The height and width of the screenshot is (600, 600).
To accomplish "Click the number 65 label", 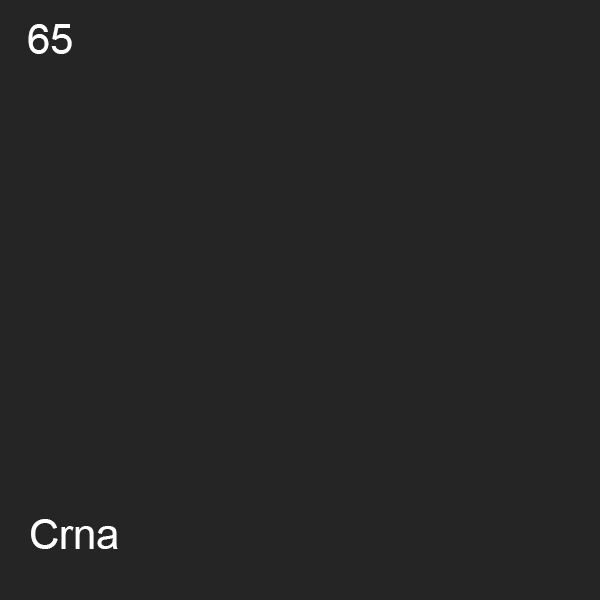I will (x=50, y=39).
